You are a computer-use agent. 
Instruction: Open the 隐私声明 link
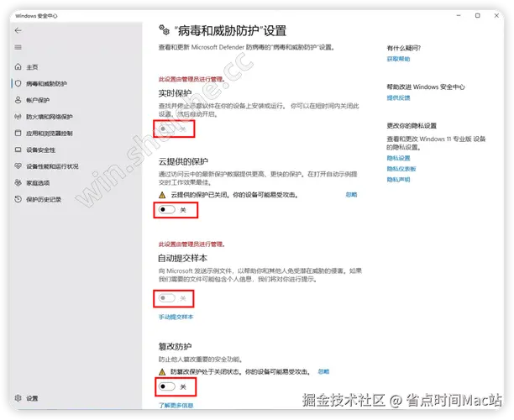(x=398, y=180)
